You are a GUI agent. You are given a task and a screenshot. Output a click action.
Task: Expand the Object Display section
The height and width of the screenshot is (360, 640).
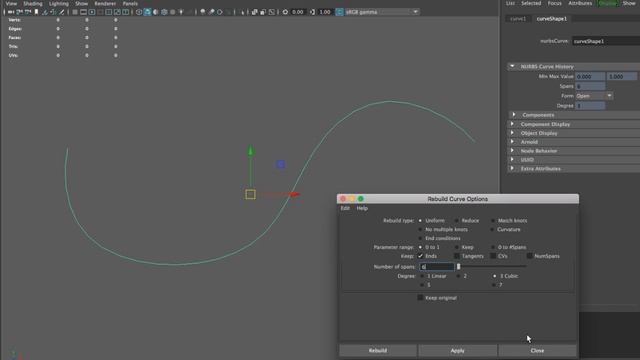512,133
